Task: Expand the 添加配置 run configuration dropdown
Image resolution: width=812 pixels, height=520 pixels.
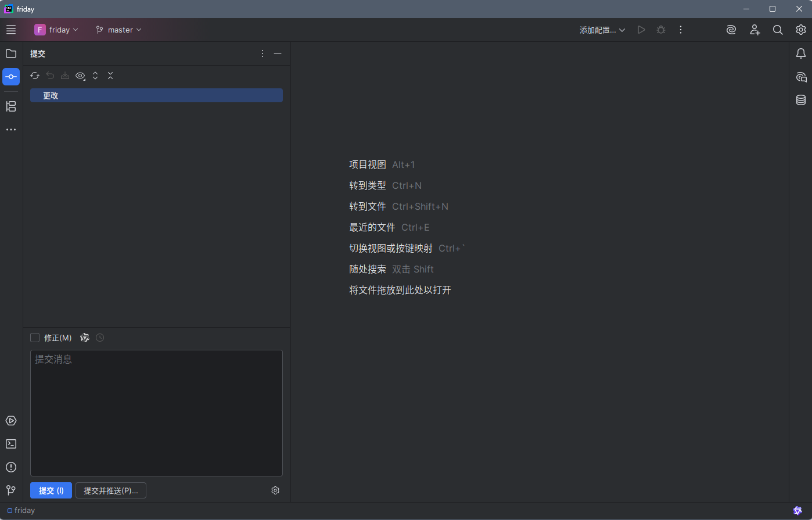Action: coord(602,30)
